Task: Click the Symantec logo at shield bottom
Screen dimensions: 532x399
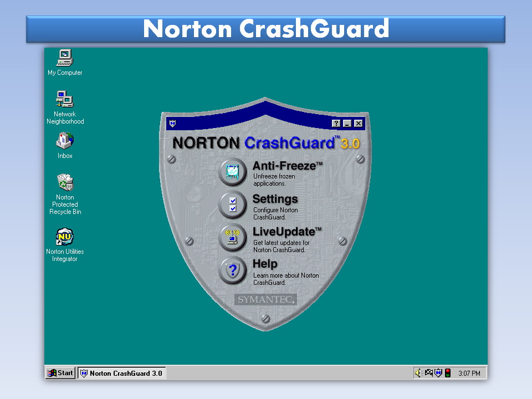Action: [266, 299]
